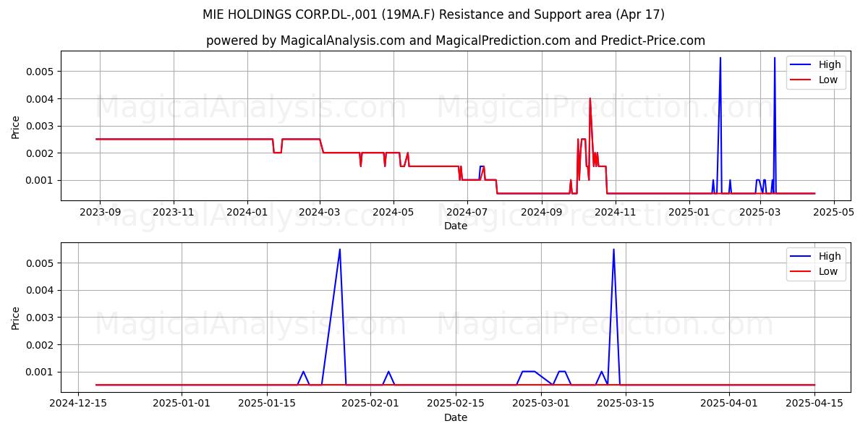Click the '2025-02-15' date tick label
Screen dimensions: 868x434
click(456, 404)
